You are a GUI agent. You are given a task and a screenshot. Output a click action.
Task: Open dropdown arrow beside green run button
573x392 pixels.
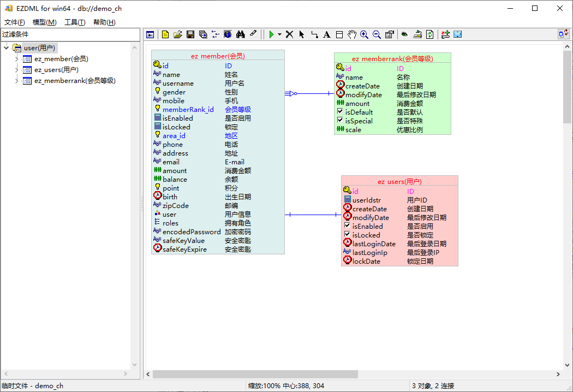point(279,34)
